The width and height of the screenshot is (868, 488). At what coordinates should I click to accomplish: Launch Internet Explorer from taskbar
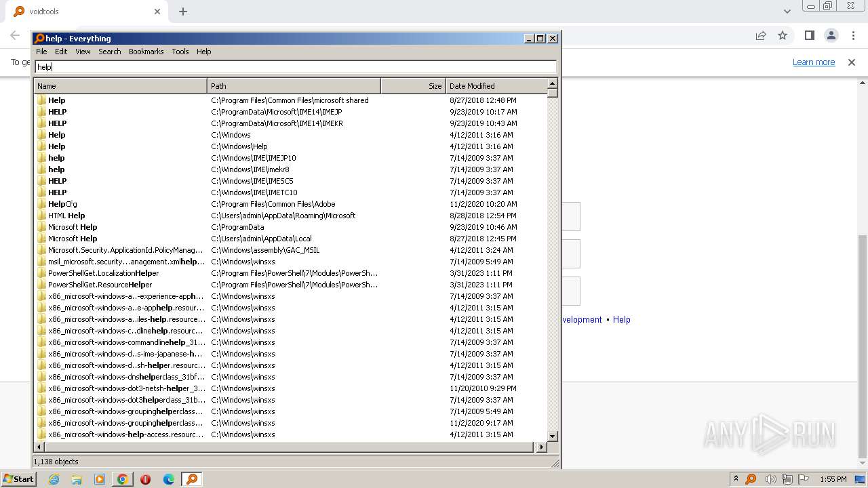(x=54, y=479)
